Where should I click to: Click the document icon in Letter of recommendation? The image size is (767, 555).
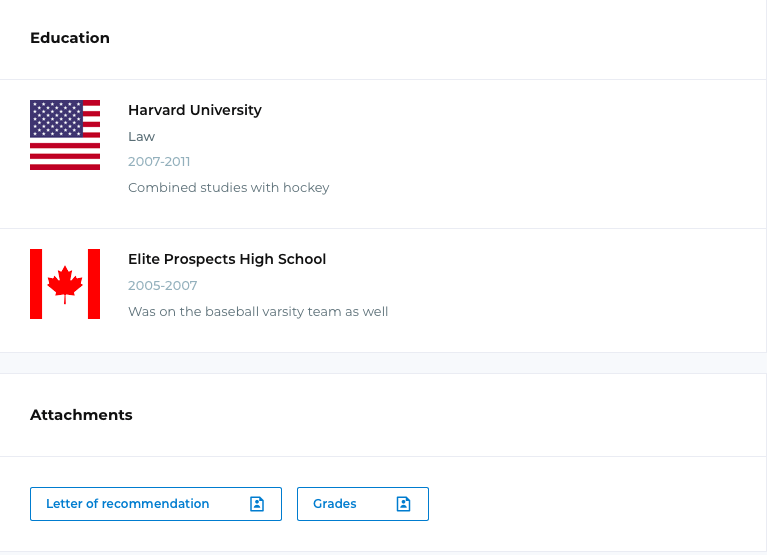pyautogui.click(x=257, y=504)
